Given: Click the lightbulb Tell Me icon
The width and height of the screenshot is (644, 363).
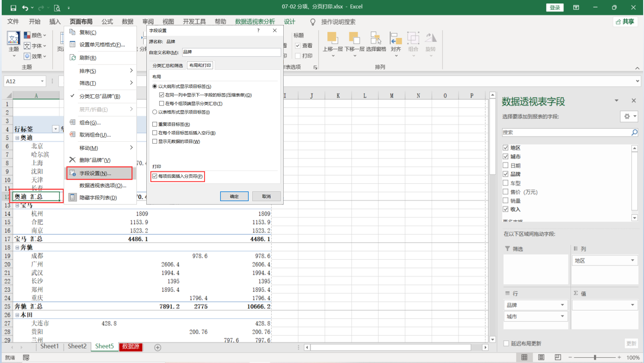Looking at the screenshot, I should point(313,22).
